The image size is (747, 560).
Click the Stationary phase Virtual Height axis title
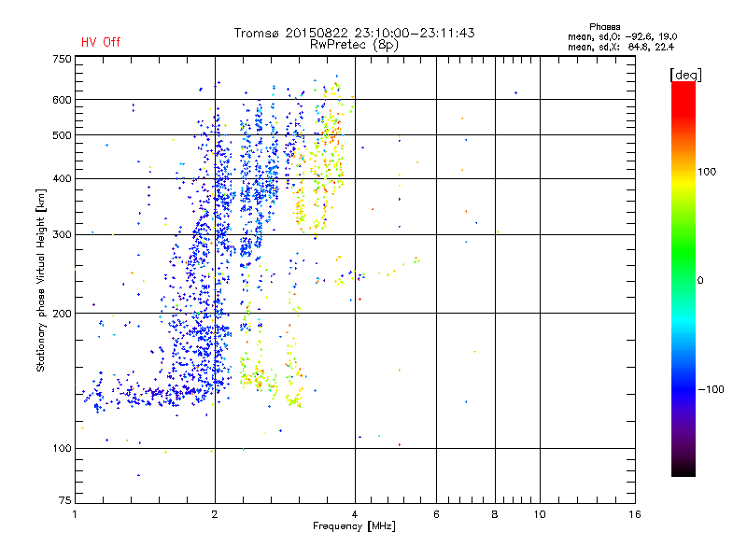pyautogui.click(x=41, y=281)
